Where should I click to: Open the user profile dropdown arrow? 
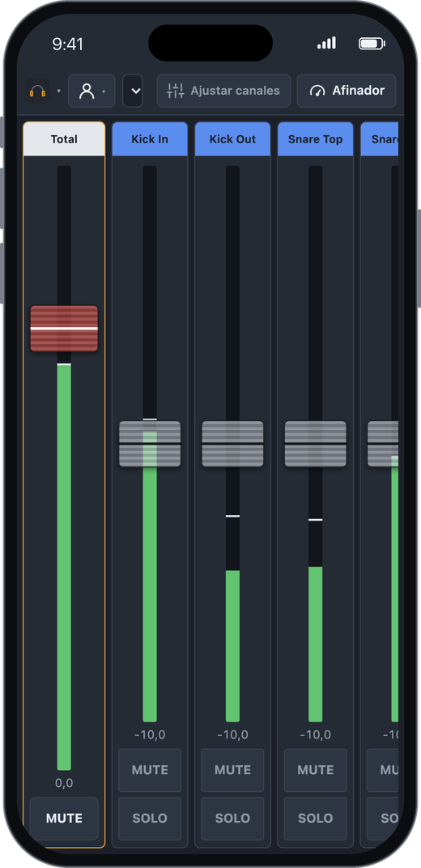pyautogui.click(x=104, y=91)
